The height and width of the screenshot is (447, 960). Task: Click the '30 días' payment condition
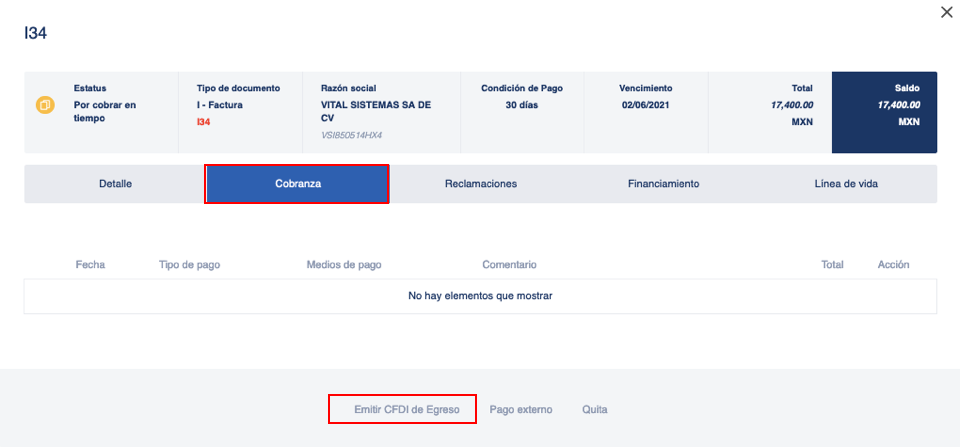click(x=522, y=105)
